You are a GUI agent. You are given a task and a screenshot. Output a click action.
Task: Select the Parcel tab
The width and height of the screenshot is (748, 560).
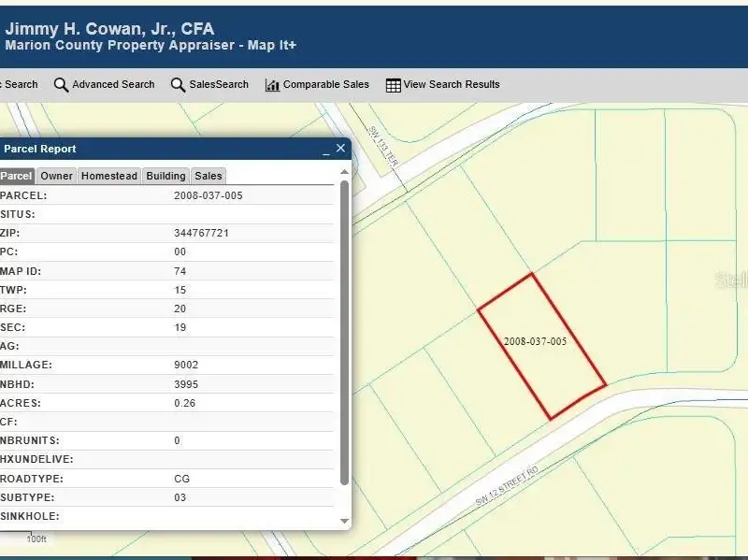point(16,176)
